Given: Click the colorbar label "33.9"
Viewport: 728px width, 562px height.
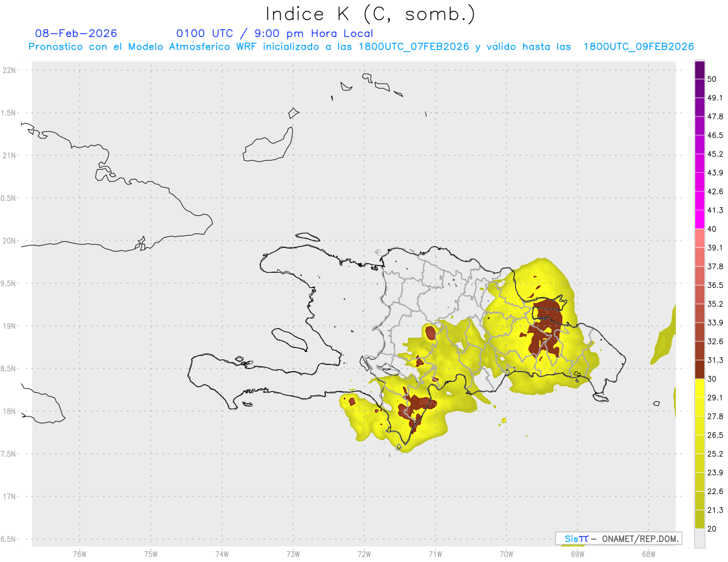Looking at the screenshot, I should click(x=715, y=323).
